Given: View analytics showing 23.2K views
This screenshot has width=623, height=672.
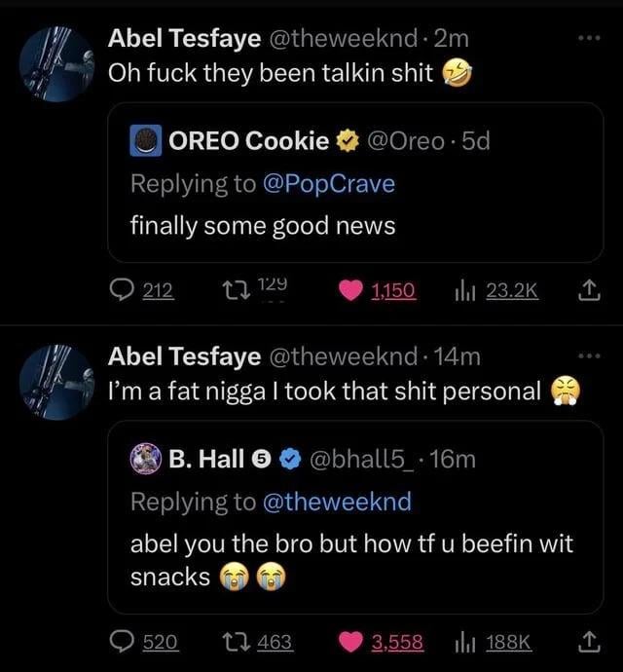Looking at the screenshot, I should tap(463, 289).
